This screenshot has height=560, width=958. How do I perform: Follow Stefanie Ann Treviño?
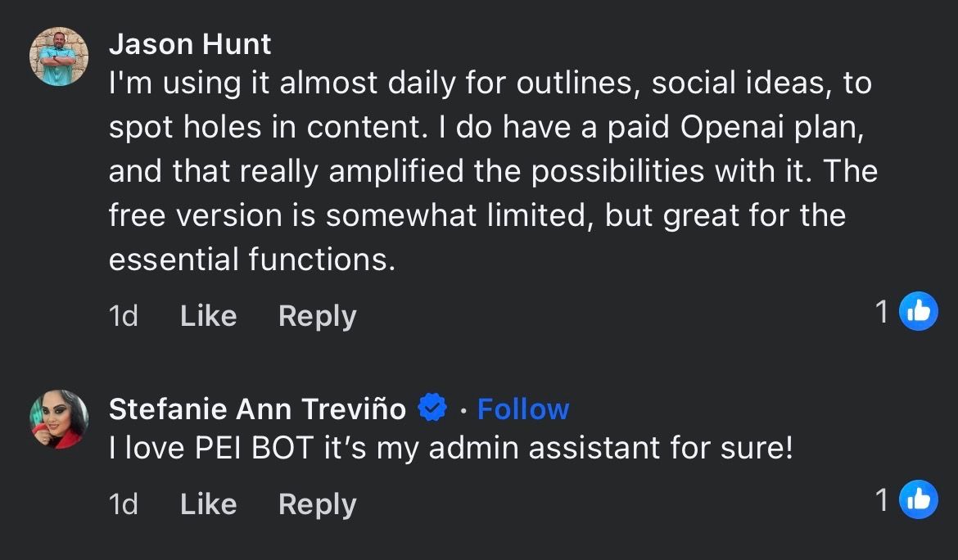pyautogui.click(x=522, y=409)
